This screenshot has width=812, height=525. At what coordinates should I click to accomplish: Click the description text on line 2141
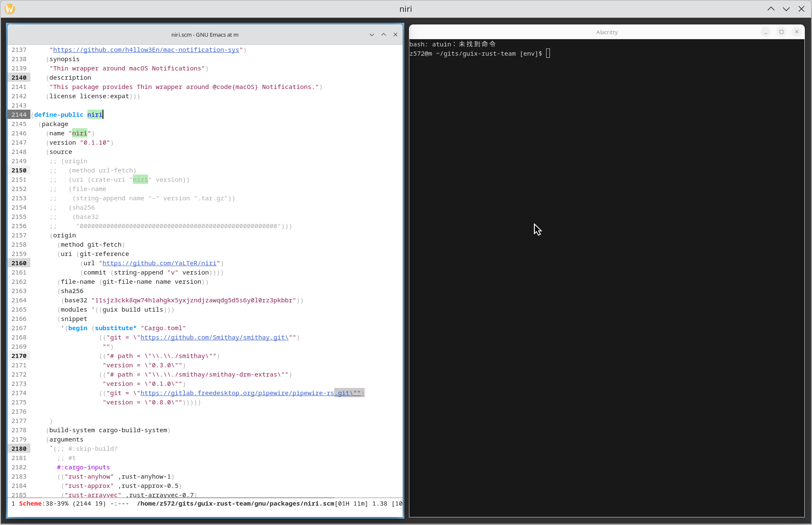[x=184, y=87]
